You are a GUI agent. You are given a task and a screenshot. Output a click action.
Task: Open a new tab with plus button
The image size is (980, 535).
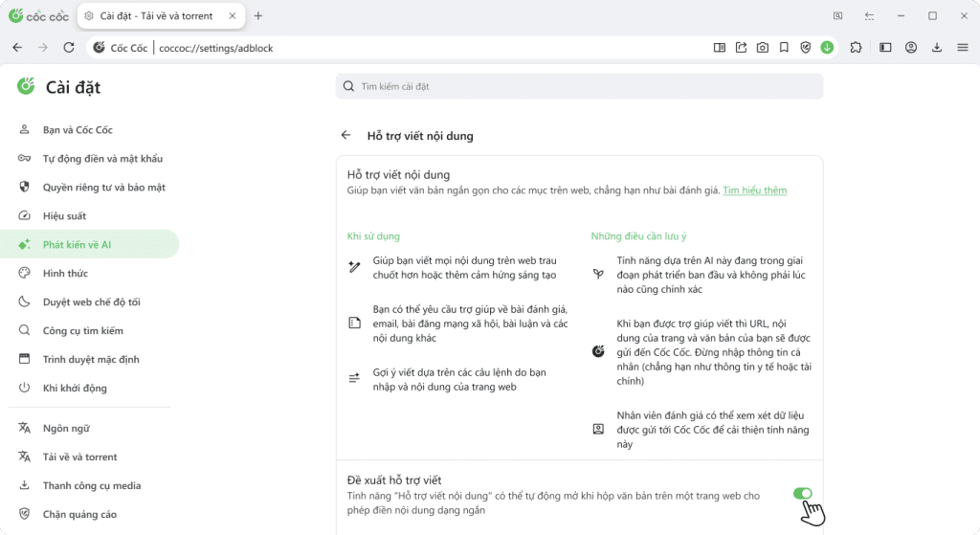pos(258,16)
